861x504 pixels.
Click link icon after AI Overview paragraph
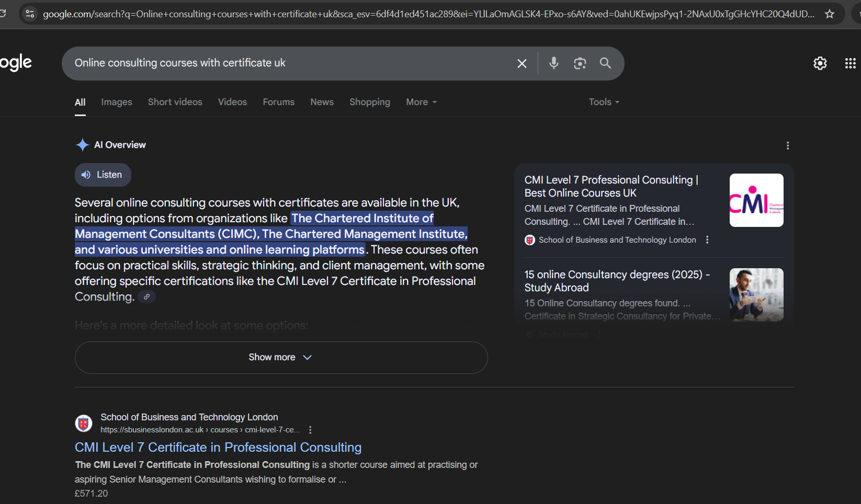[x=147, y=297]
